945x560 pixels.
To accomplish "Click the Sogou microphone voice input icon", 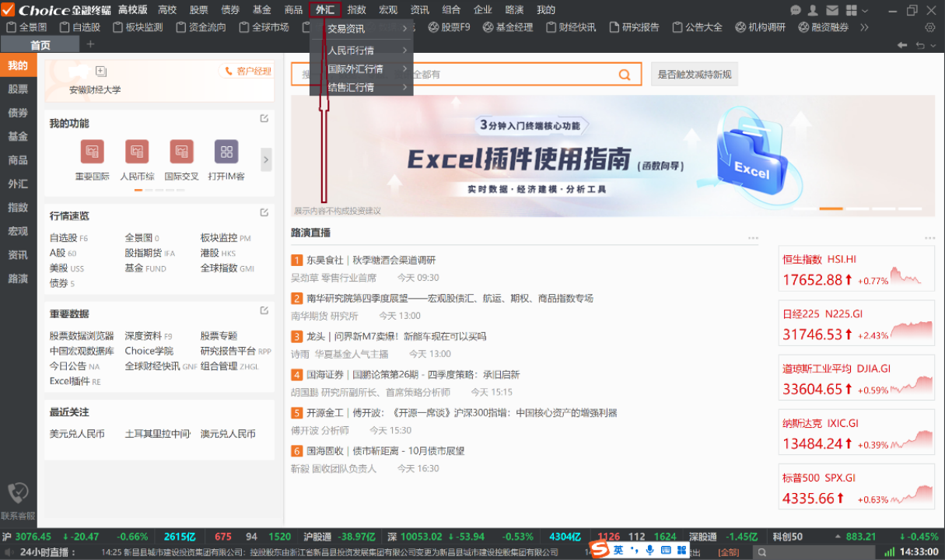I will 650,550.
